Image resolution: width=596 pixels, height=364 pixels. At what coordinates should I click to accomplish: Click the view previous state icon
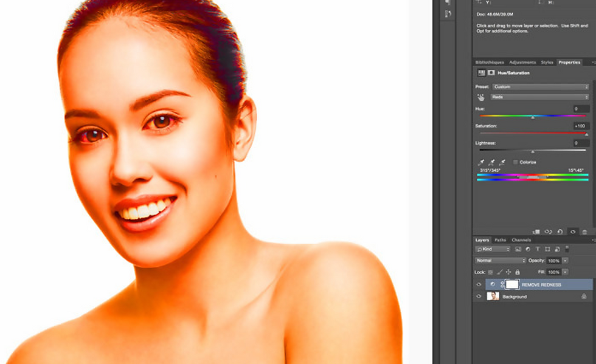(x=548, y=232)
